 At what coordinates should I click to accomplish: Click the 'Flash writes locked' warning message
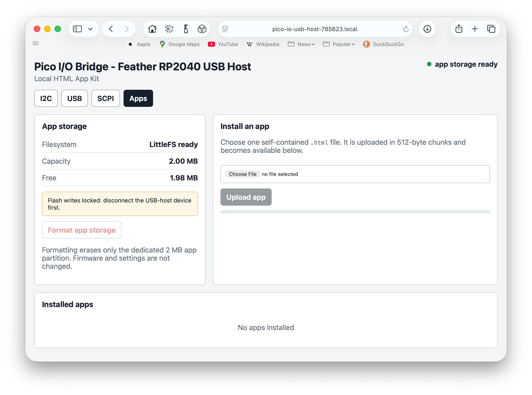point(120,204)
